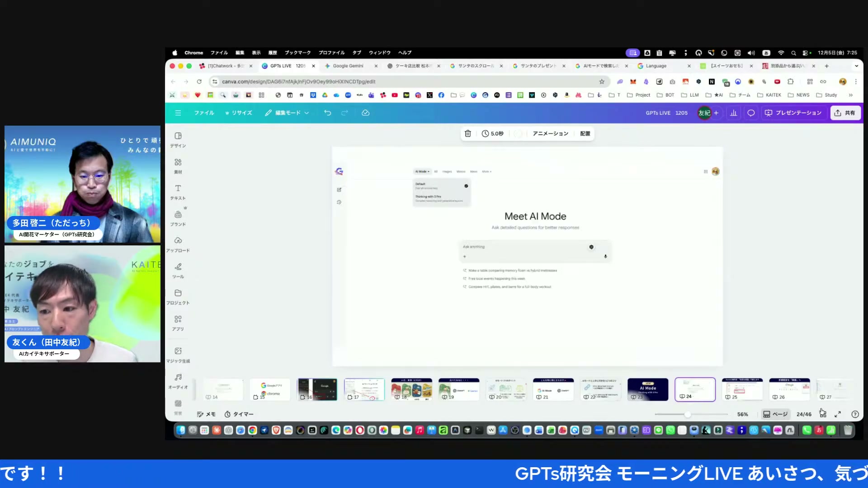The height and width of the screenshot is (488, 868).
Task: Open the analytics bar chart icon
Action: coord(734,113)
